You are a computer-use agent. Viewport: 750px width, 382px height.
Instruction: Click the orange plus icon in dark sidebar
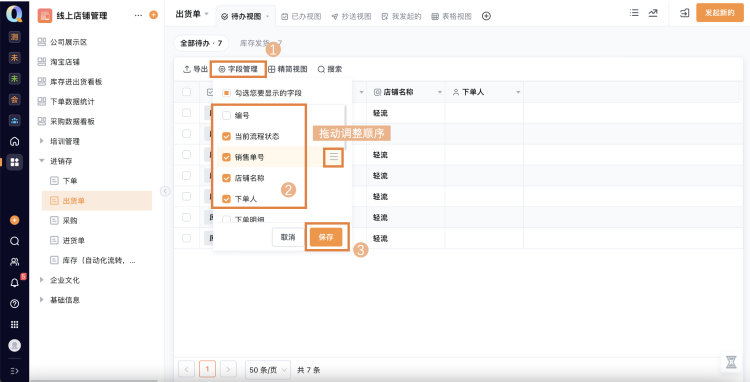coord(15,220)
